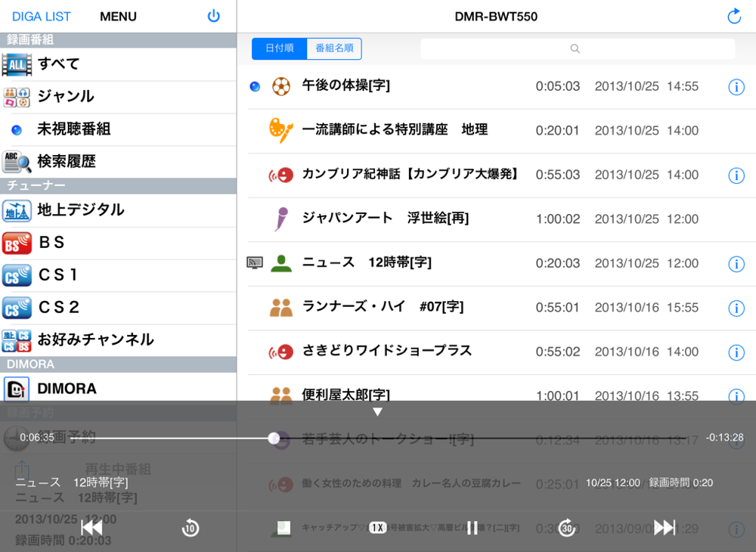The height and width of the screenshot is (552, 756).
Task: Select the 地上デジタル tuner
Action: pos(118,210)
